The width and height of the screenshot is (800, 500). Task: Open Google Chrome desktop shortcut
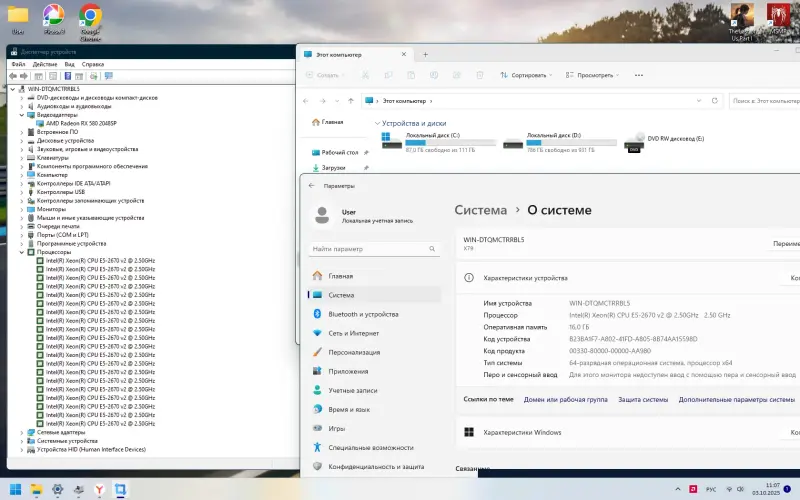pyautogui.click(x=90, y=17)
